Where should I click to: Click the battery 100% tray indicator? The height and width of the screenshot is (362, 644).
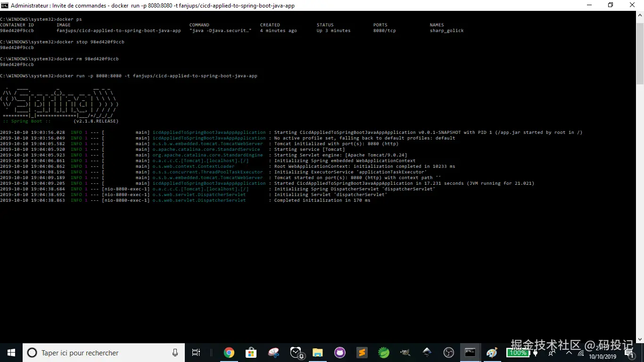(518, 353)
